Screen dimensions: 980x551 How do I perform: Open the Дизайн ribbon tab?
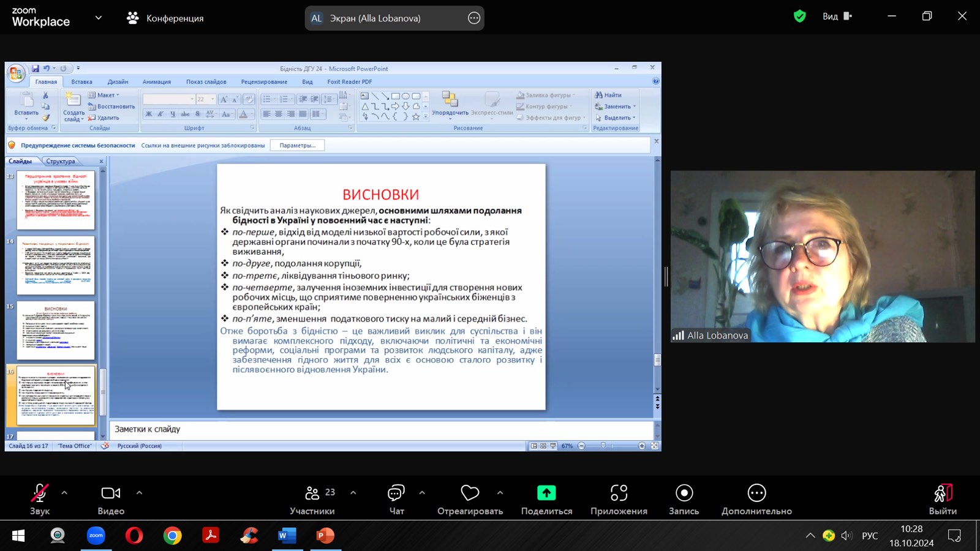[x=118, y=81]
